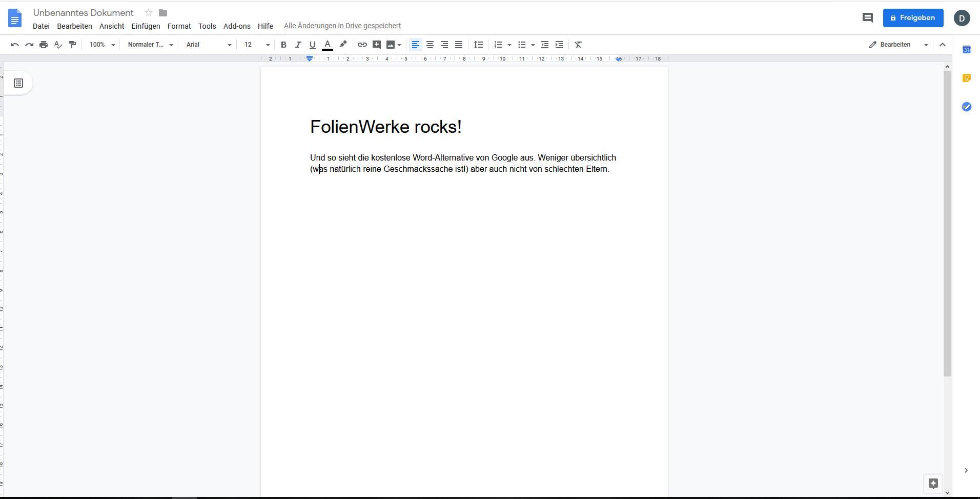Viewport: 980px width, 499px height.
Task: Justify the text
Action: 459,45
